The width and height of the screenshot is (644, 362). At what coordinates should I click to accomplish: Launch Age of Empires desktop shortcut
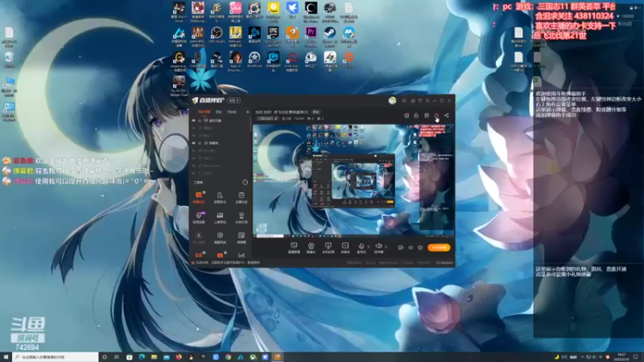(x=235, y=61)
